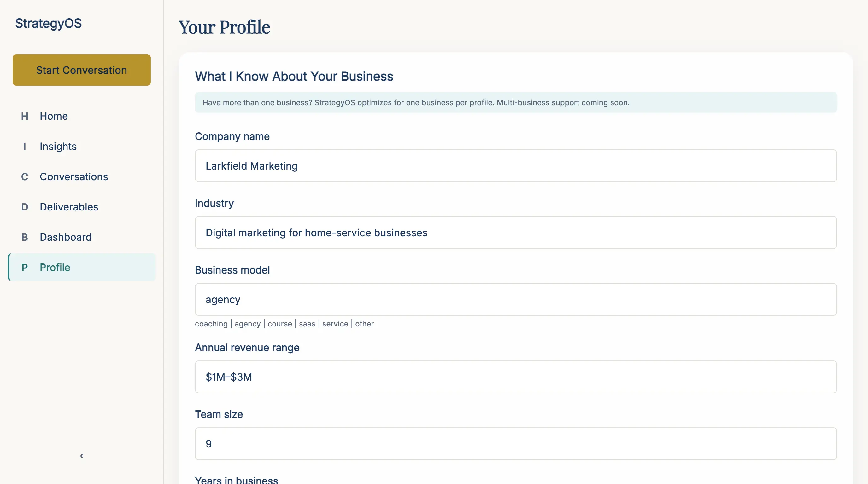Select the Profile sidebar item

tap(82, 268)
